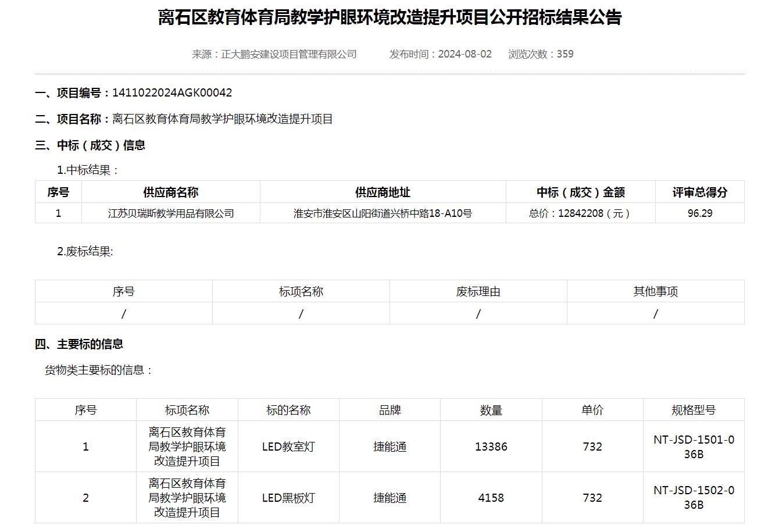The width and height of the screenshot is (761, 532).
Task: Click source text 正大鹏安建设项目管理有限公司
Action: tap(289, 54)
